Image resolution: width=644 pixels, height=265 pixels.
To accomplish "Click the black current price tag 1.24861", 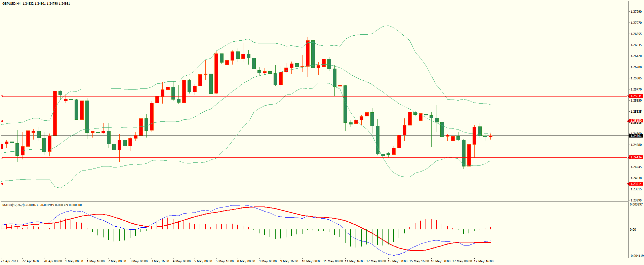I will (x=636, y=136).
